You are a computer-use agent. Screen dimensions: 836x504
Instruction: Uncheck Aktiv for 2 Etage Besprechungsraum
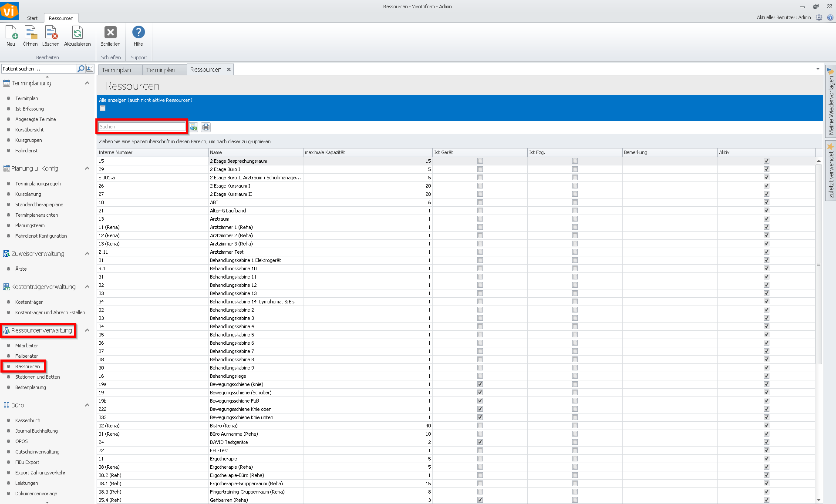coord(766,161)
